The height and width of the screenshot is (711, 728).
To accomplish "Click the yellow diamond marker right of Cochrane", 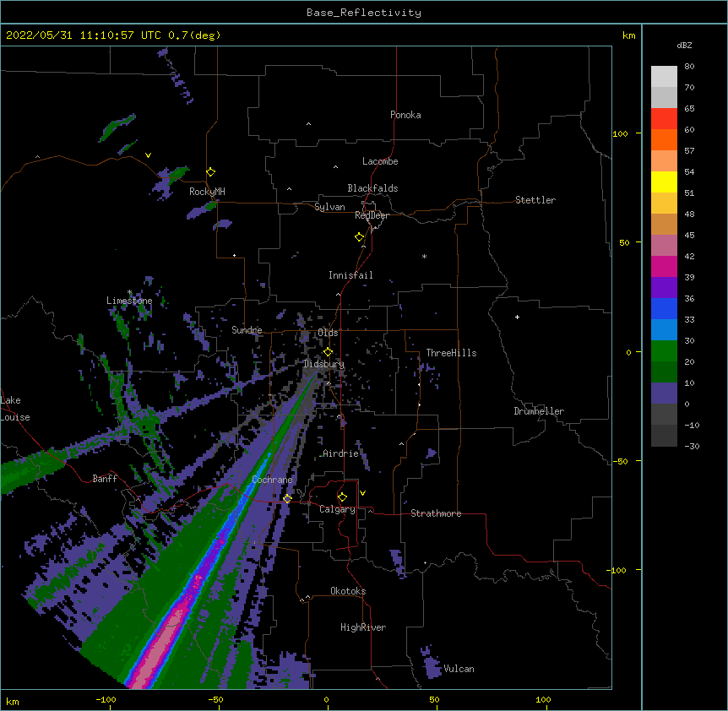I will (287, 498).
